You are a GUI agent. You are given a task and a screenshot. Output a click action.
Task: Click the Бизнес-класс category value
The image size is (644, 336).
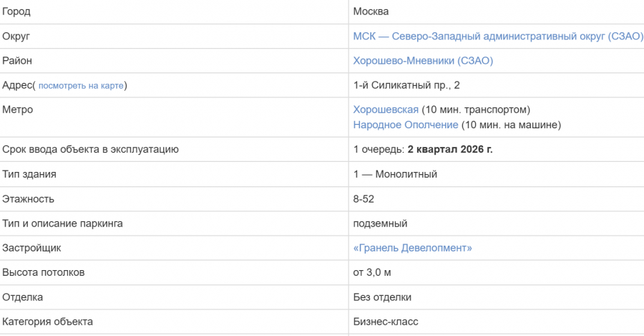386,322
